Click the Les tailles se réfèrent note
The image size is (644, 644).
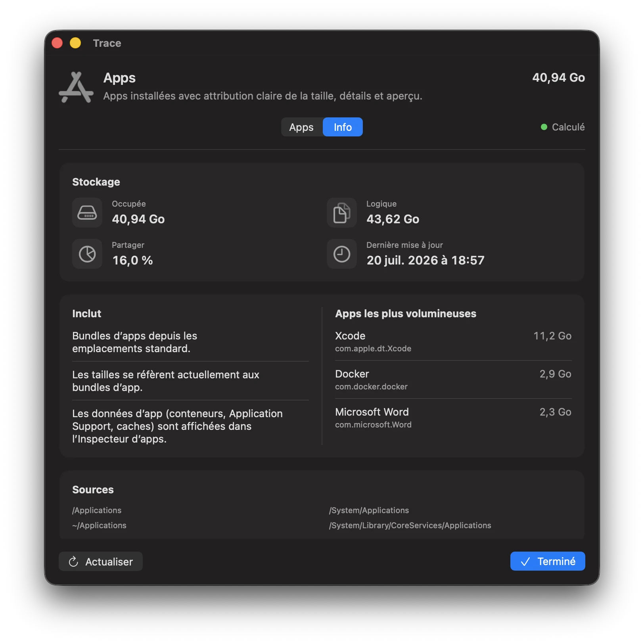[166, 381]
